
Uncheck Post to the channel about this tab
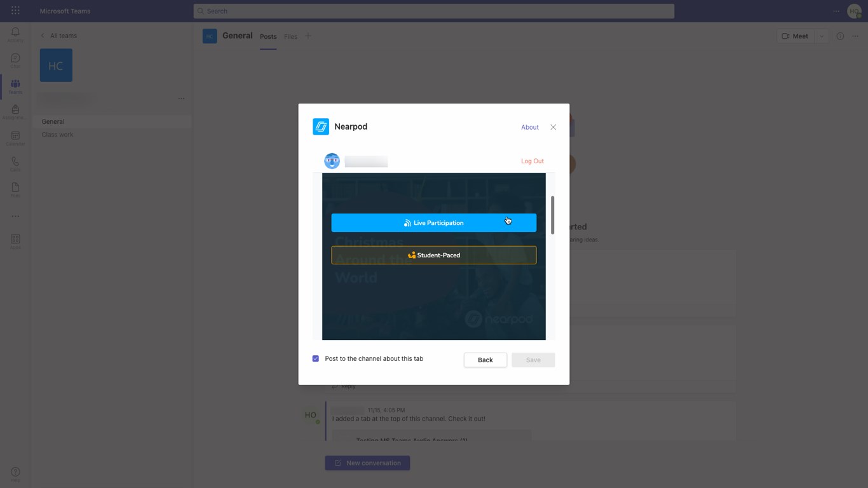click(316, 358)
